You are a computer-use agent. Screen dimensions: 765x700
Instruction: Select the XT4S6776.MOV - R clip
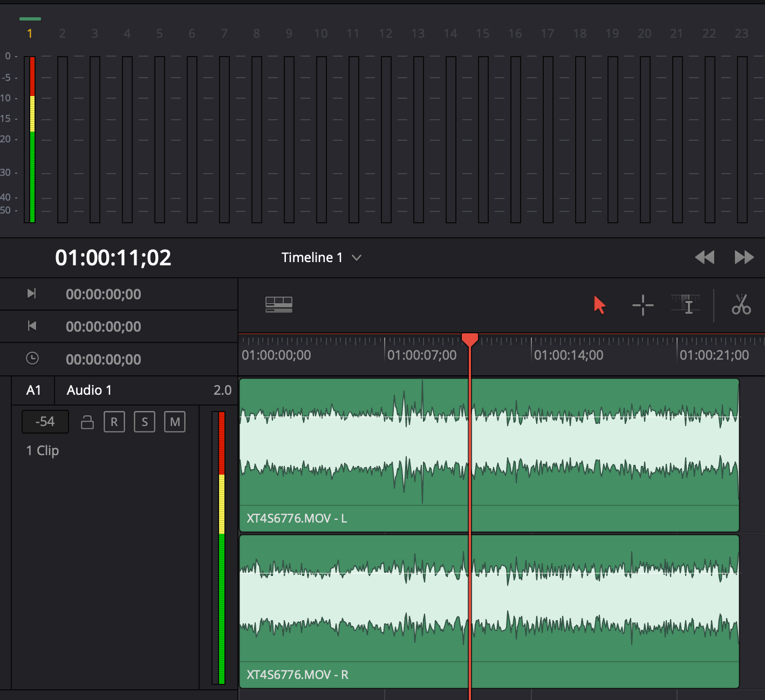coord(489,612)
